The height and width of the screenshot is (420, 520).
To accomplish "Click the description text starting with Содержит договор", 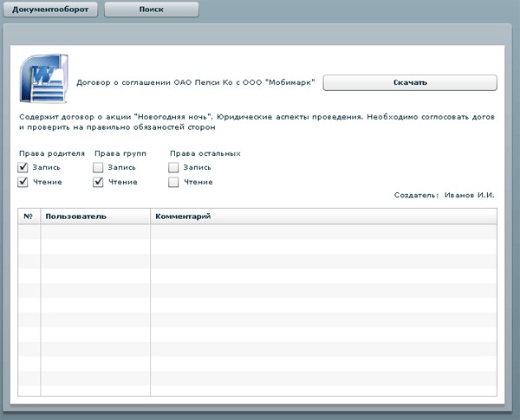I will tap(257, 122).
